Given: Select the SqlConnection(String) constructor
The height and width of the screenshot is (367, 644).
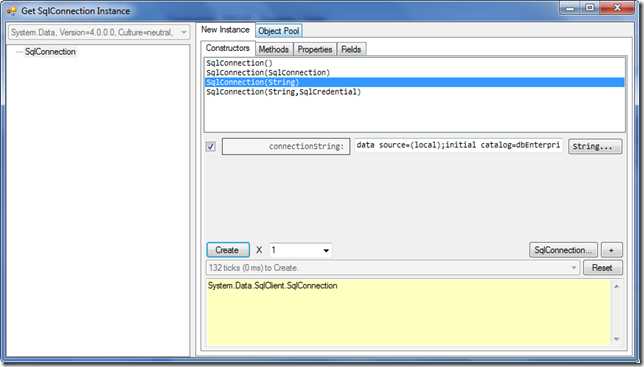Looking at the screenshot, I should click(414, 82).
